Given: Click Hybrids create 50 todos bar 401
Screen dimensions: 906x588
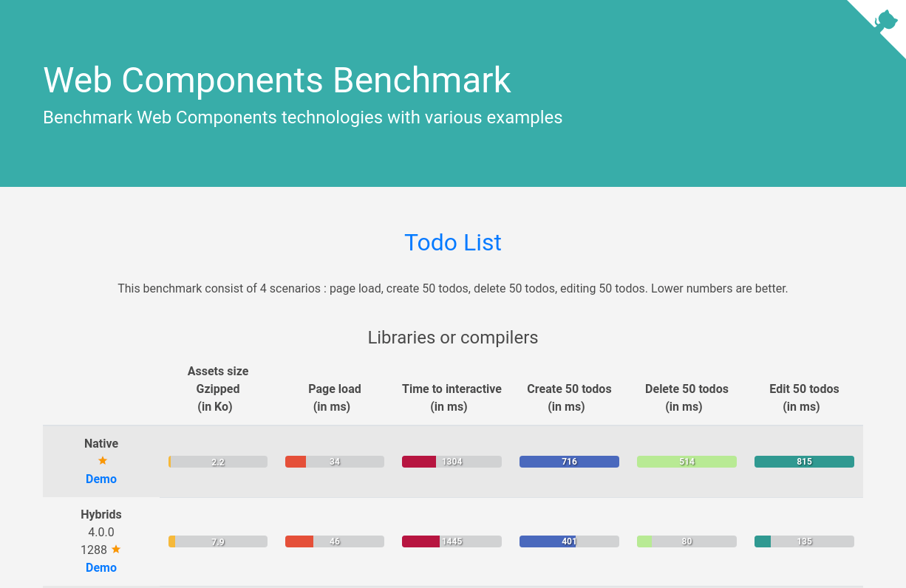Looking at the screenshot, I should [569, 541].
